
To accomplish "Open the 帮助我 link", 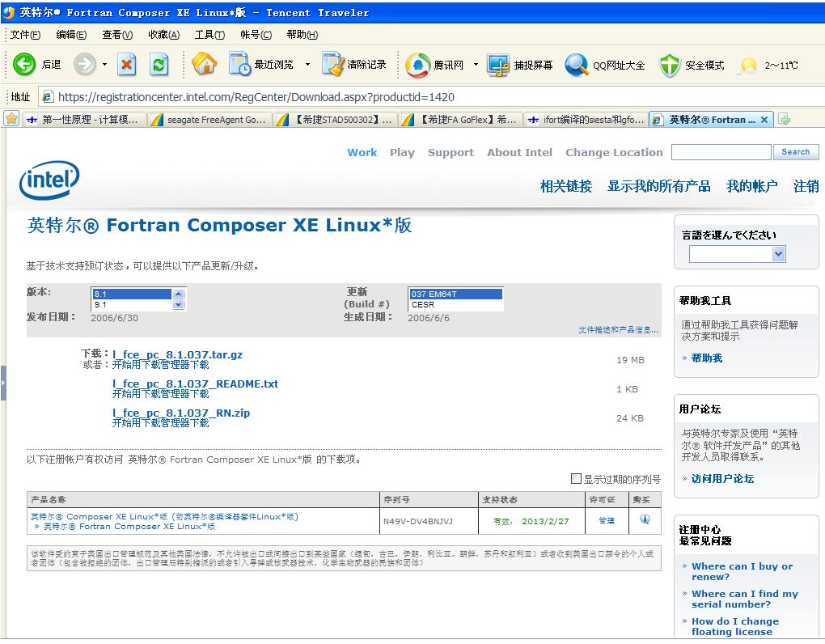I will pos(707,358).
